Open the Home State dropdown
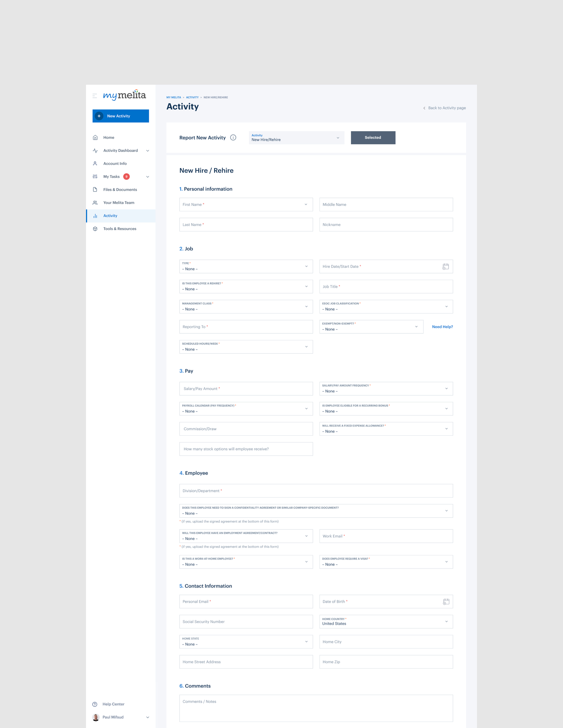Image resolution: width=563 pixels, height=728 pixels. [x=246, y=642]
